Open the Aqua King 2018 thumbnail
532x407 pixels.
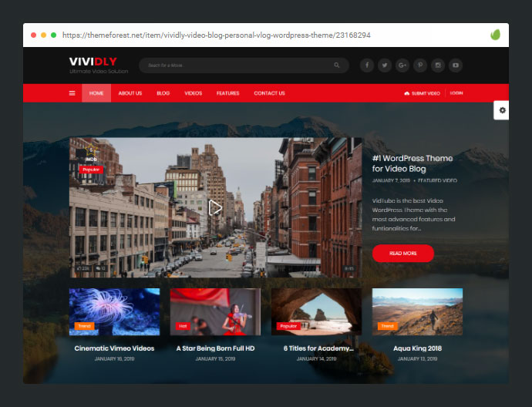417,311
